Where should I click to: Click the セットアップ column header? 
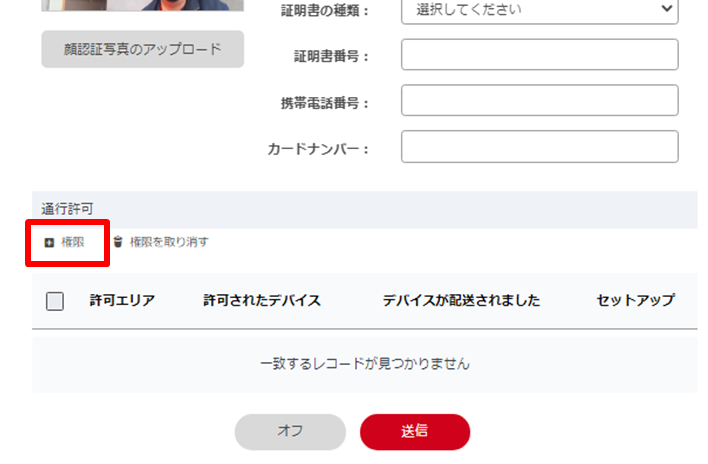(x=636, y=301)
